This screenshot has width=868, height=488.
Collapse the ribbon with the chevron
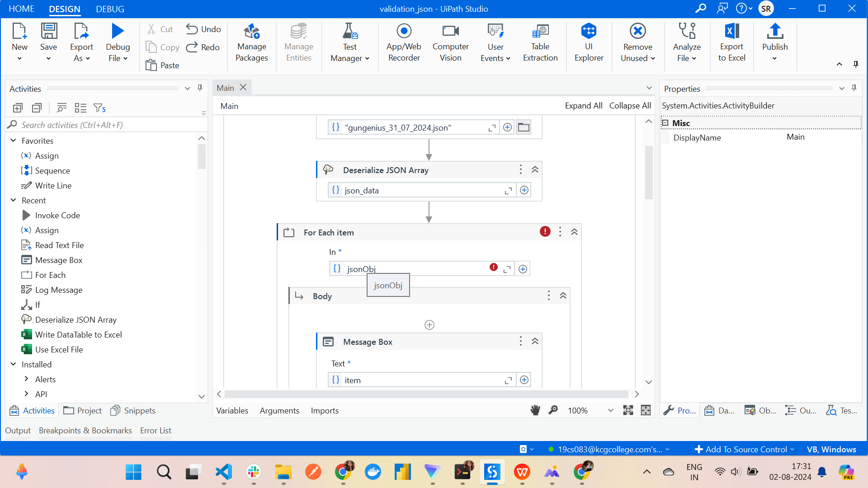(x=839, y=64)
